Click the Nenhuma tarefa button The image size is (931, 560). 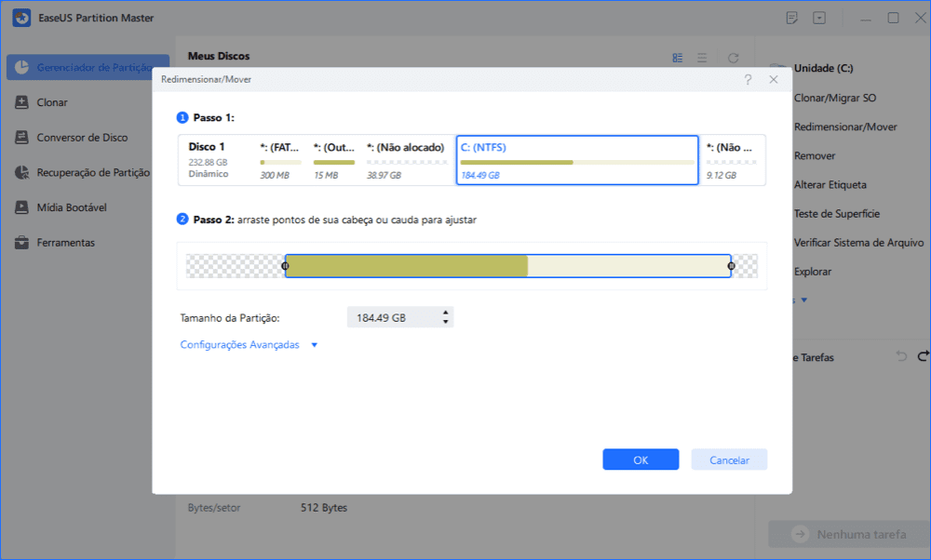pos(850,535)
